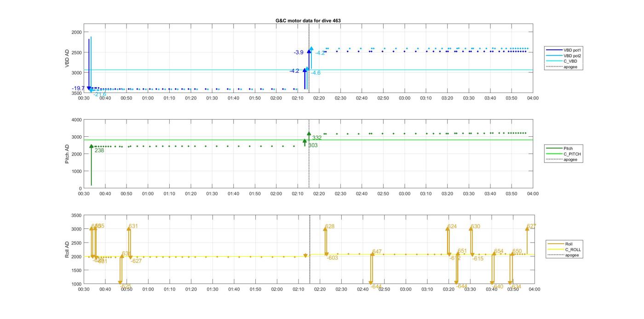Click the '303' pitch data label
This screenshot has width=644, height=319.
click(x=313, y=145)
